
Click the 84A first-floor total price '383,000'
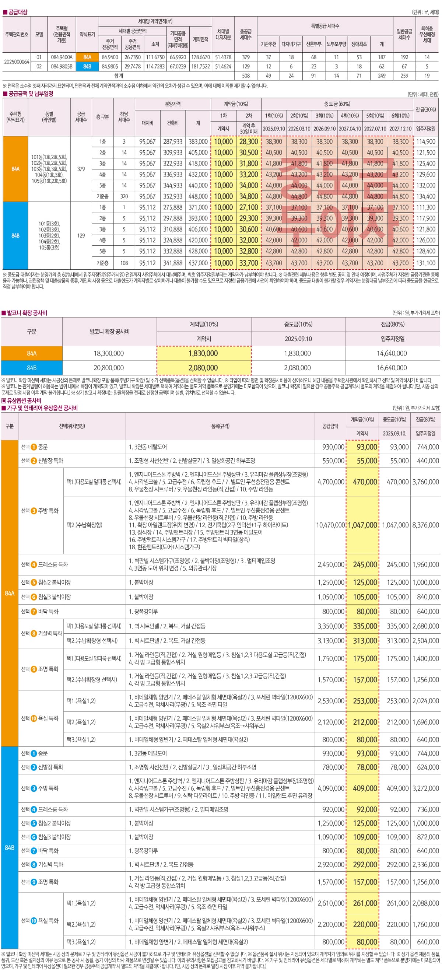[x=198, y=141]
